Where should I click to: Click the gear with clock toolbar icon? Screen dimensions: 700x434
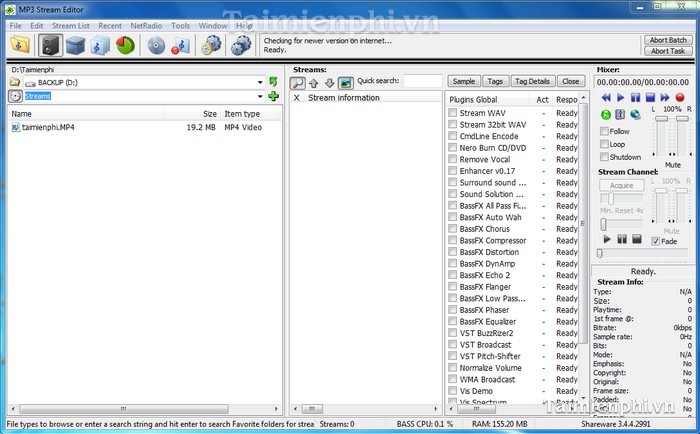(211, 46)
